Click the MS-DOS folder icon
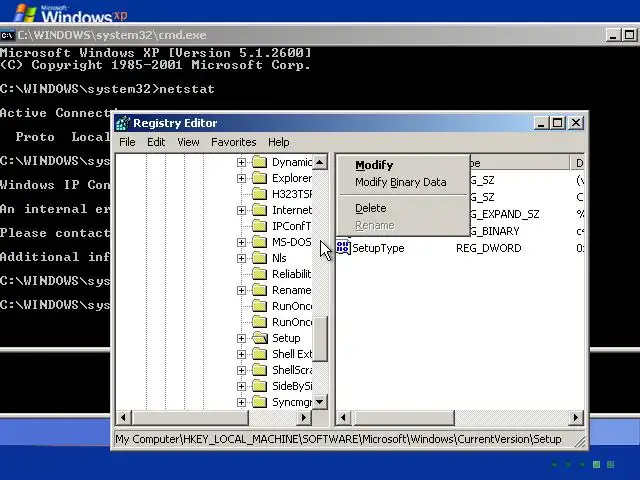 coord(259,242)
